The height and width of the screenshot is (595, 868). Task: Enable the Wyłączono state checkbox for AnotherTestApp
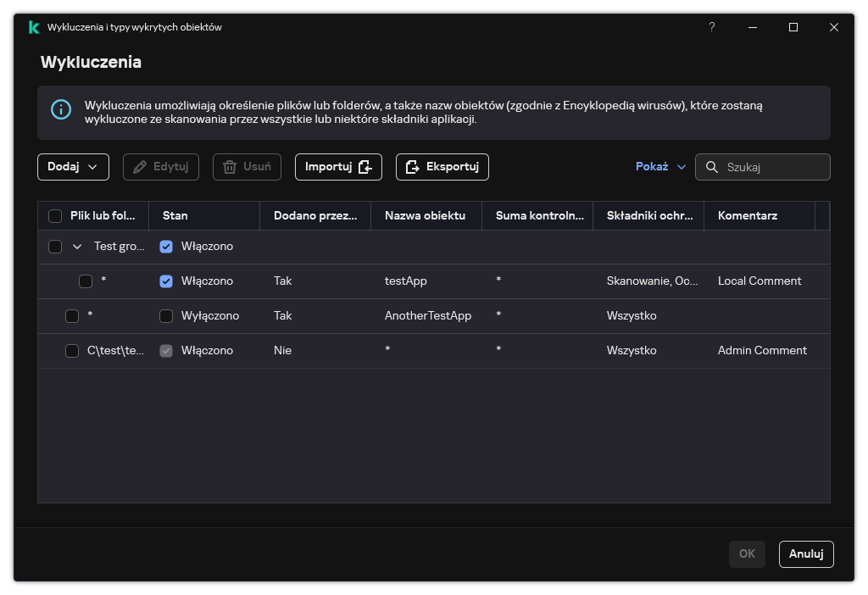click(x=166, y=316)
